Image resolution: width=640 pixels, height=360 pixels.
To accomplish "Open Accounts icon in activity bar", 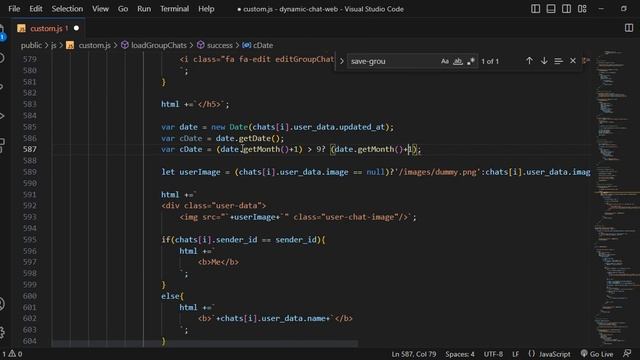I will (x=2, y=304).
